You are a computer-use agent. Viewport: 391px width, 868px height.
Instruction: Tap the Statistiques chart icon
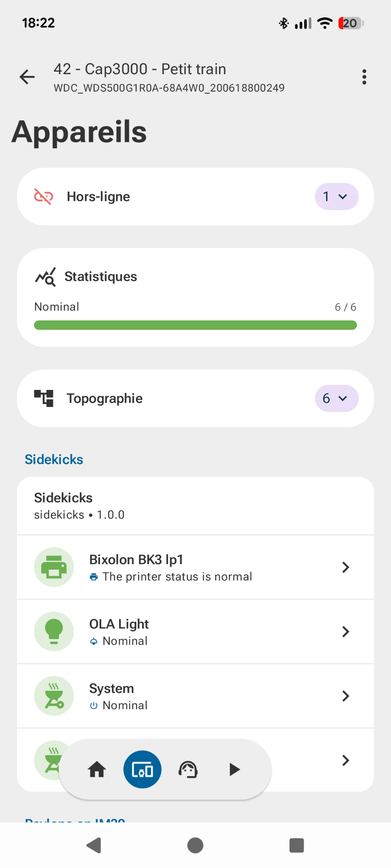pos(45,277)
